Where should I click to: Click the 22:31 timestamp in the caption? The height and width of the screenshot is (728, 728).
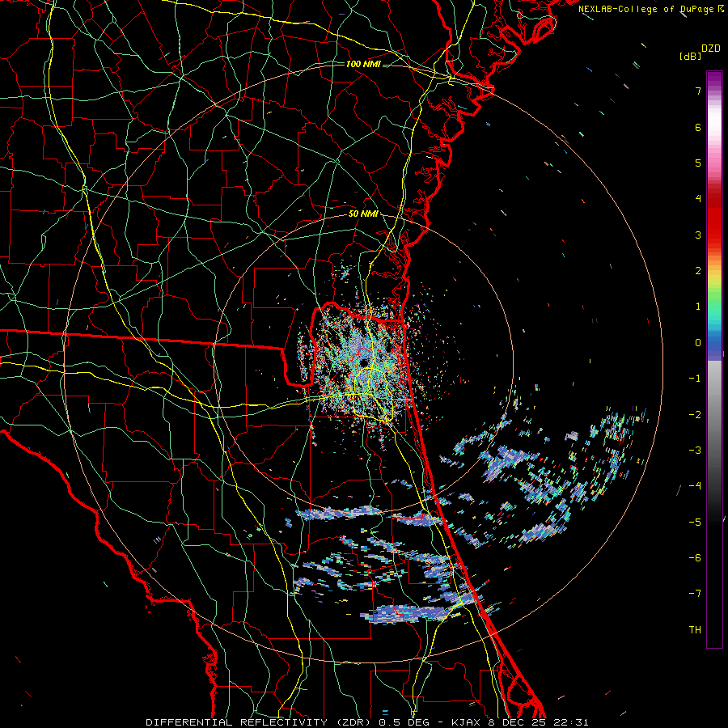(571, 722)
